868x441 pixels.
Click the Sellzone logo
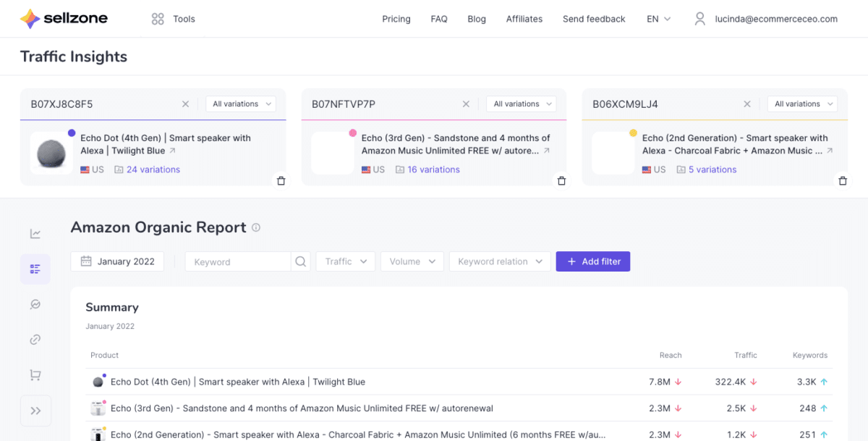click(x=64, y=19)
